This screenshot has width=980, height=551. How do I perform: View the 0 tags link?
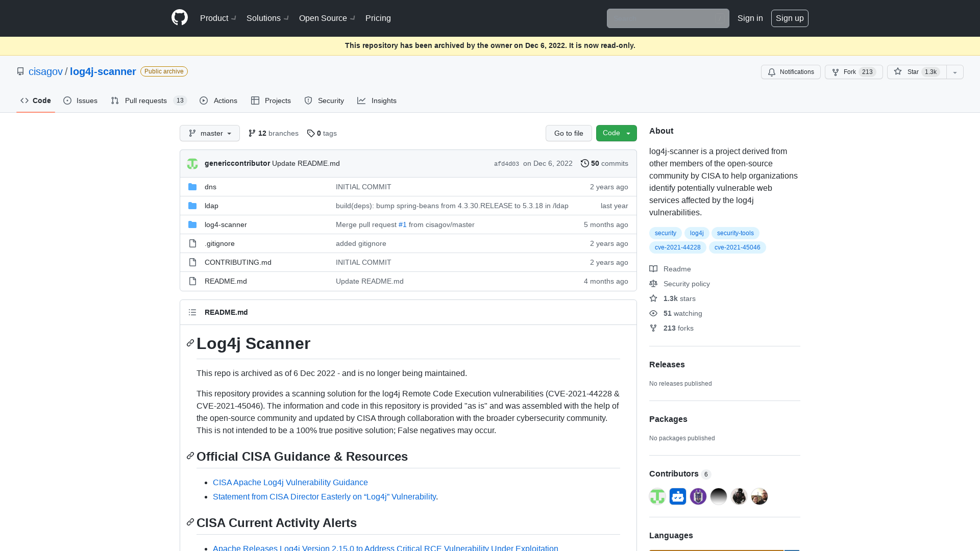coord(322,133)
